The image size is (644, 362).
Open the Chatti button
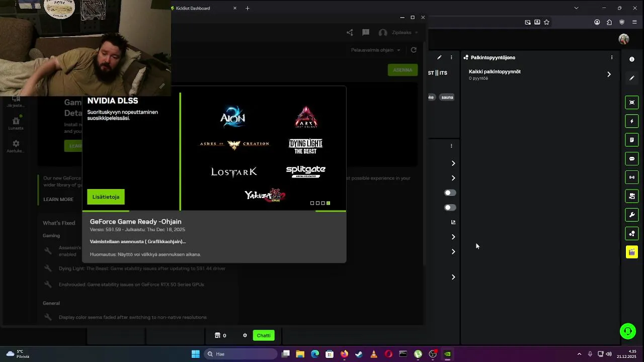[264, 335]
